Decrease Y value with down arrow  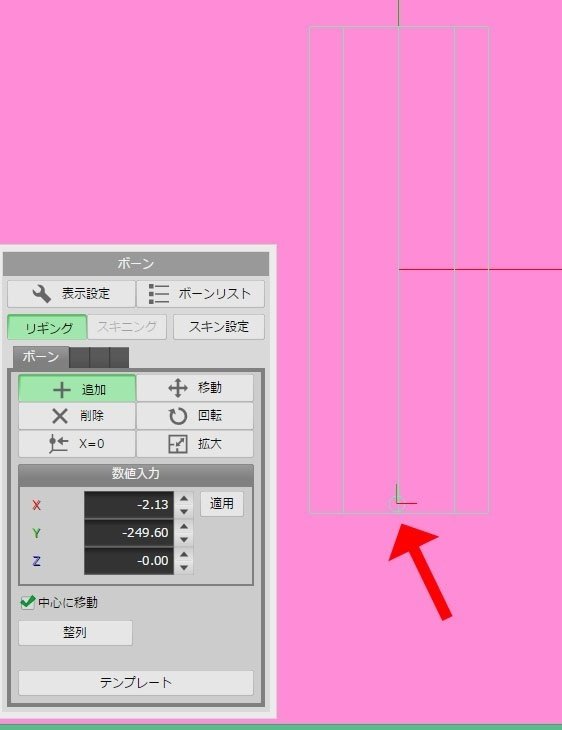(x=184, y=540)
